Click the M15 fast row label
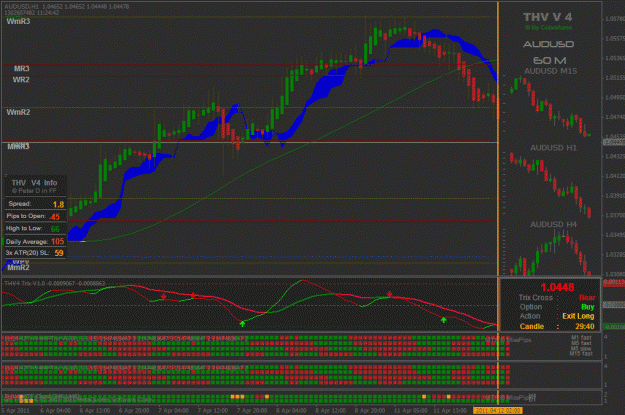625x415 pixels. coord(582,354)
